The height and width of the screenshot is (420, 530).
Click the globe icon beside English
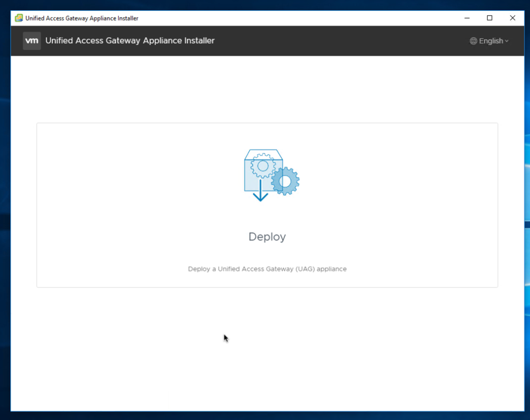tap(474, 41)
